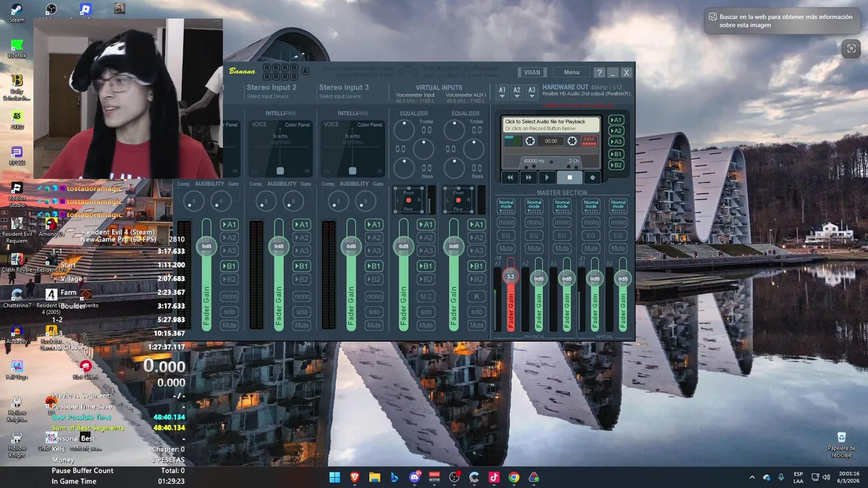Switch to Discord in the taskbar
The width and height of the screenshot is (868, 488).
coord(414,477)
